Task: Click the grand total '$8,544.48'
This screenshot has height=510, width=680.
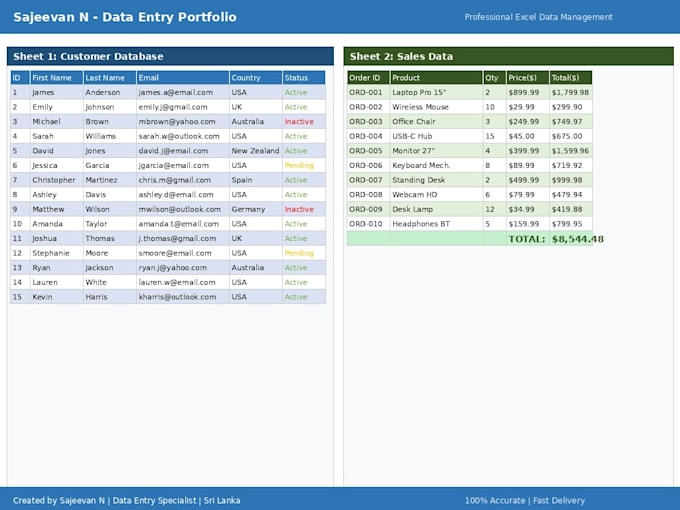Action: pos(578,239)
